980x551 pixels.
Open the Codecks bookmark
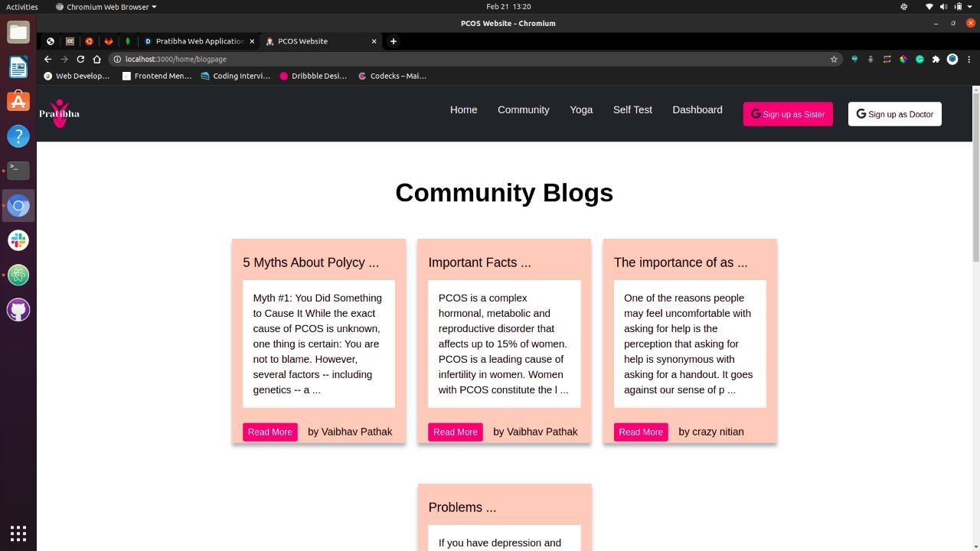tap(392, 76)
